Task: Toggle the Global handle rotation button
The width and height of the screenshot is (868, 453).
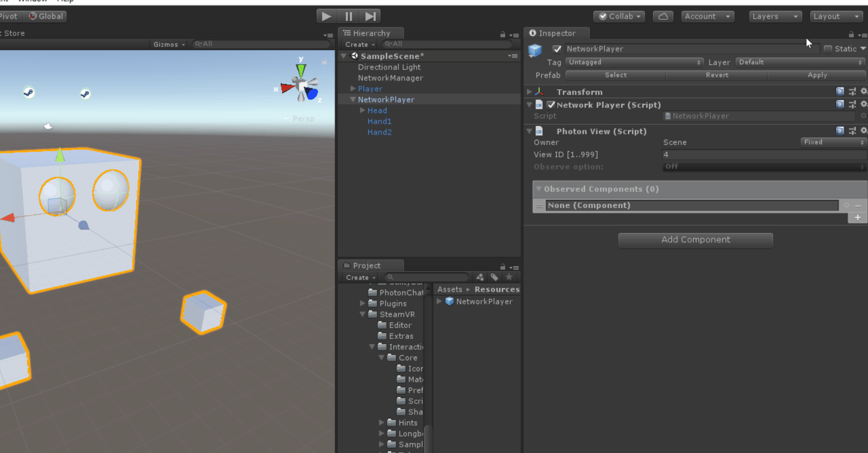Action: tap(45, 17)
